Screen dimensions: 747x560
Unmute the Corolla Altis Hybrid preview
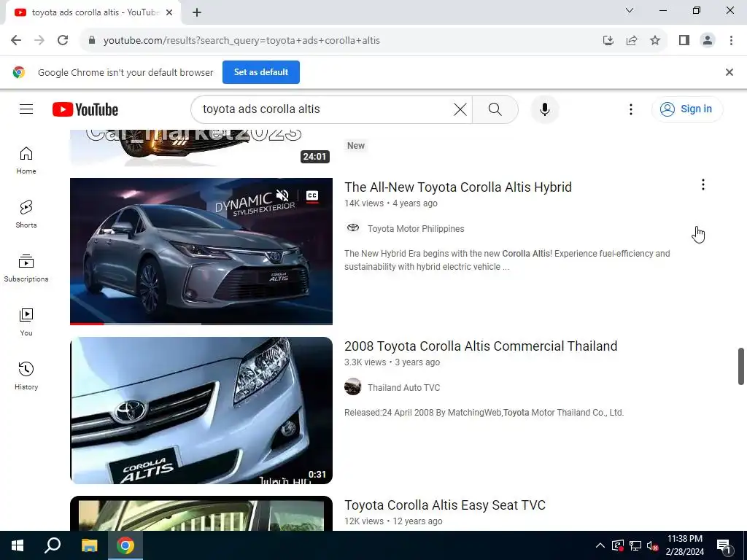click(282, 195)
